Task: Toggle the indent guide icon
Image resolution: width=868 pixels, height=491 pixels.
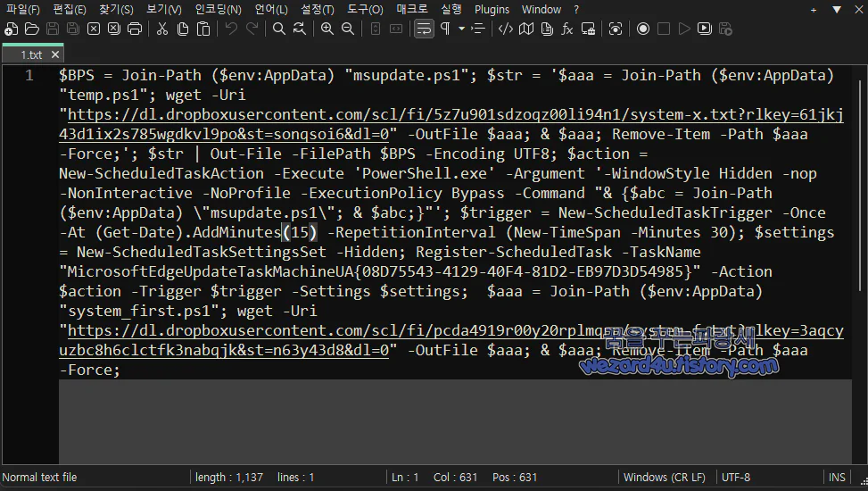Action: 478,29
